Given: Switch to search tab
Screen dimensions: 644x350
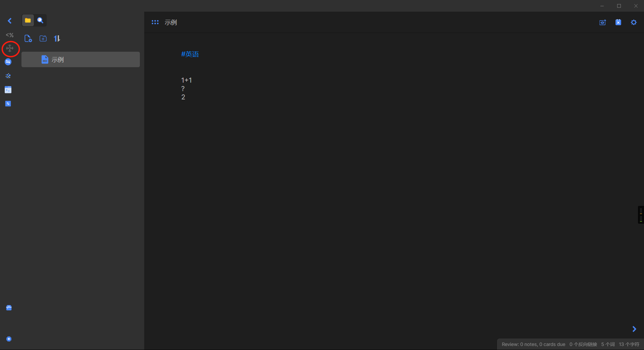Looking at the screenshot, I should click(x=40, y=20).
